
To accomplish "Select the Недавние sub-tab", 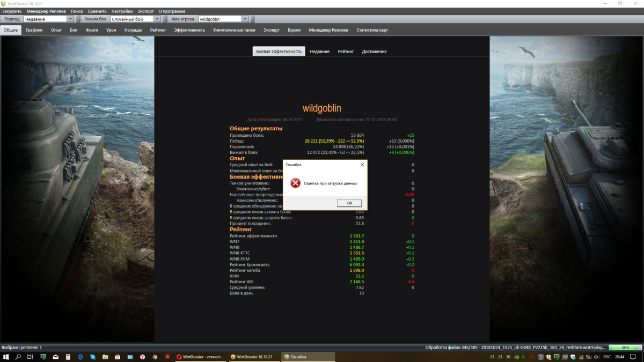I will (319, 51).
